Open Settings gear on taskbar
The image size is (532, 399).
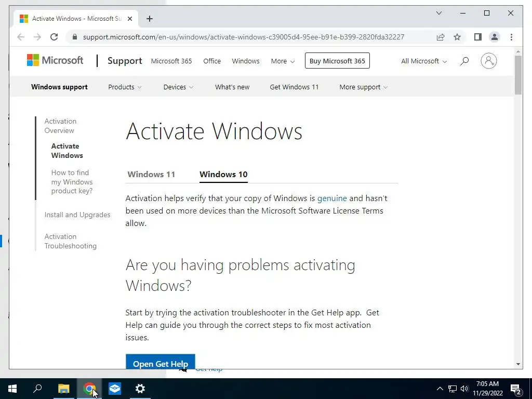[140, 389]
